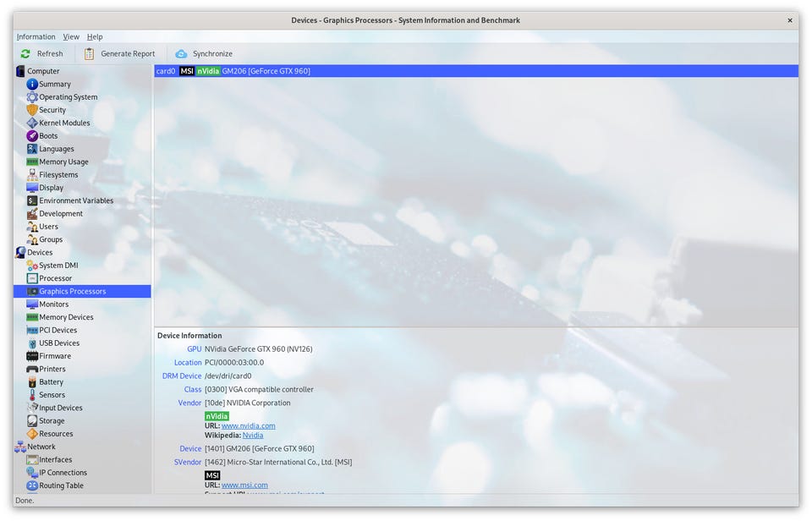The height and width of the screenshot is (521, 812).
Task: Click the DRM Device value /dev/dri/card0
Action: pos(228,376)
